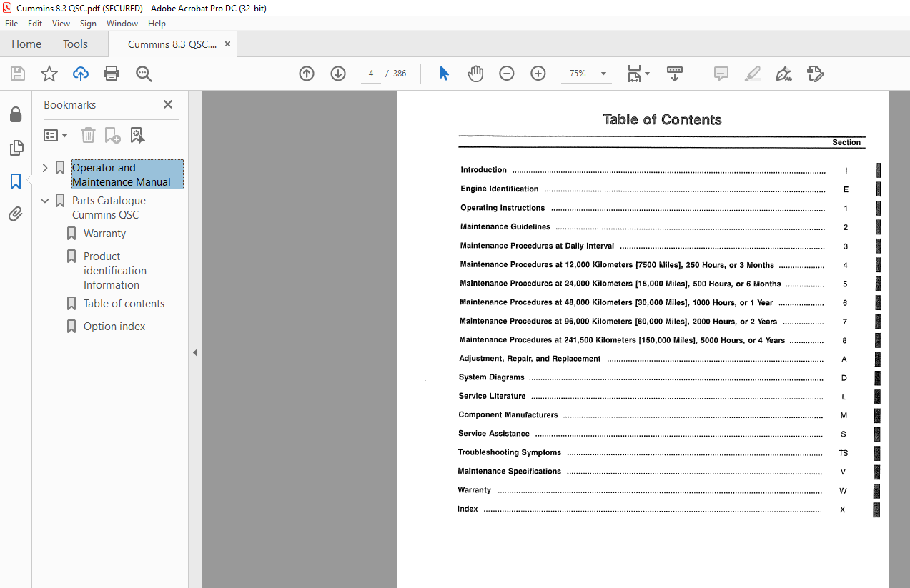
Task: Collapse the navigation pane with side arrow
Action: point(195,352)
